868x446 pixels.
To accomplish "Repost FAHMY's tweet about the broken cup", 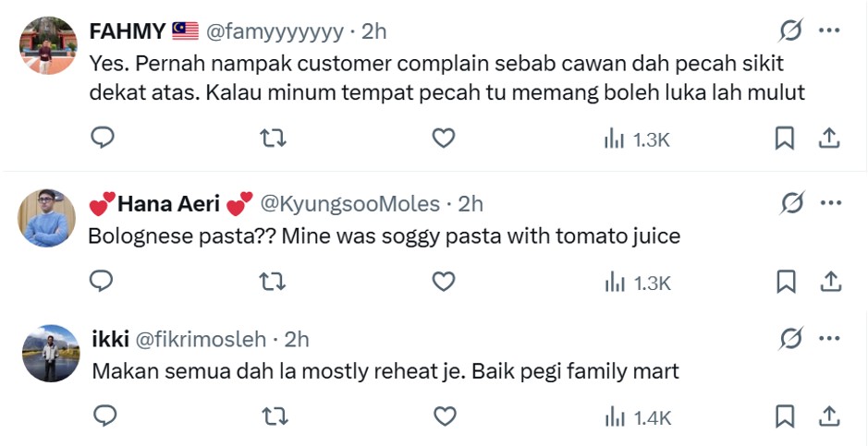I will (x=273, y=139).
